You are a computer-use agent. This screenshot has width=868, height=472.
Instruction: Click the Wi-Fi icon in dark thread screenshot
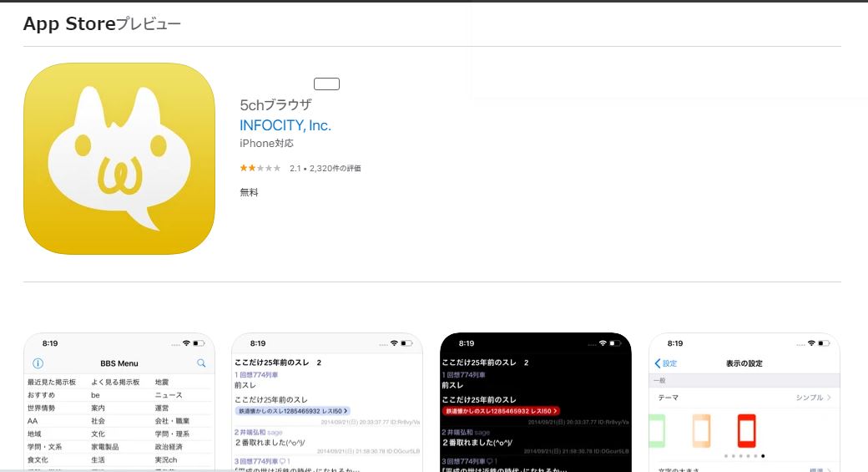(x=603, y=343)
